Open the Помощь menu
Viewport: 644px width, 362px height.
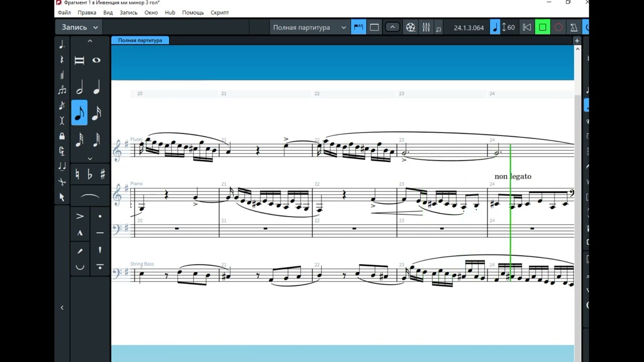(x=193, y=13)
